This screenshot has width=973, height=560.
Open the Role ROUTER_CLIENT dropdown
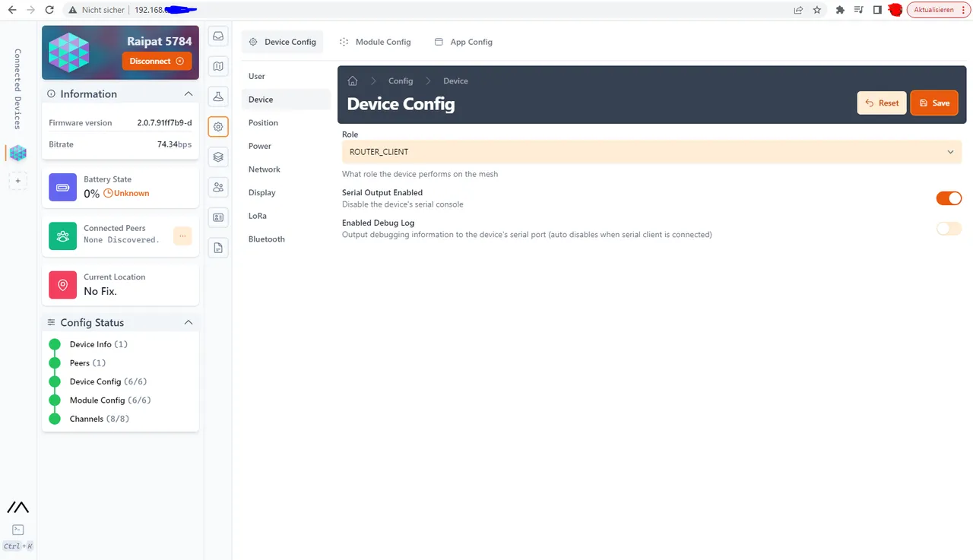(651, 152)
